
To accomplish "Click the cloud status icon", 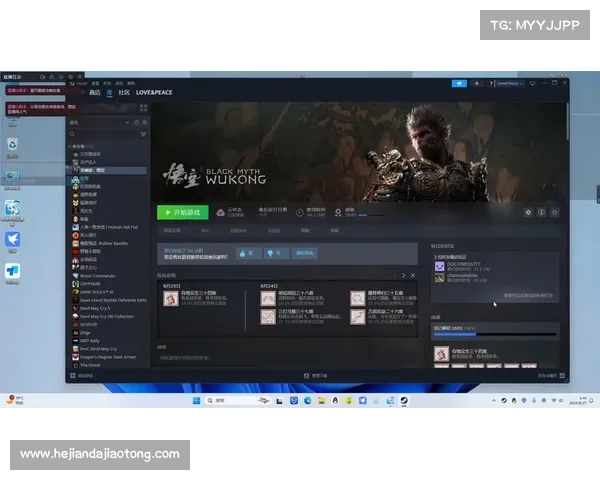I will pos(221,213).
